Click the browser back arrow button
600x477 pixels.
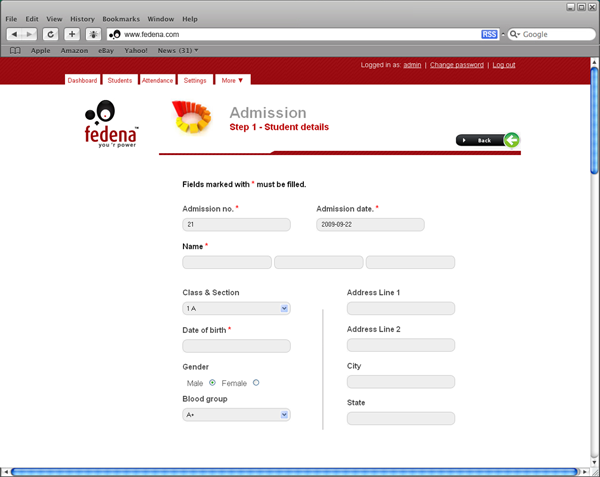tap(15, 34)
